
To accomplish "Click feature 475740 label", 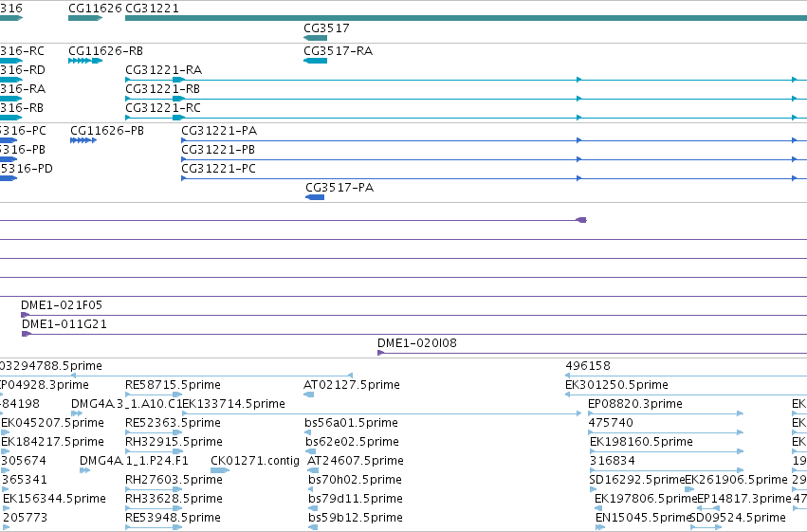I will coord(611,422).
